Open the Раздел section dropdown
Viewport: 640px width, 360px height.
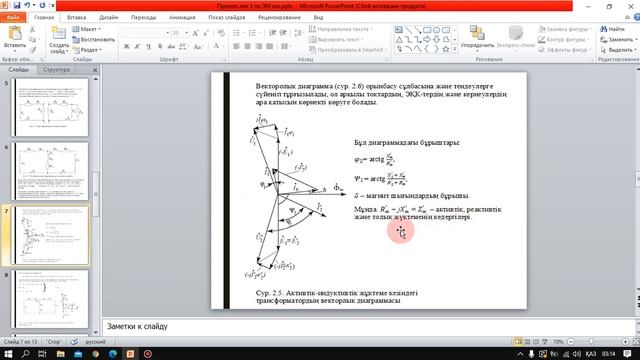(x=87, y=49)
